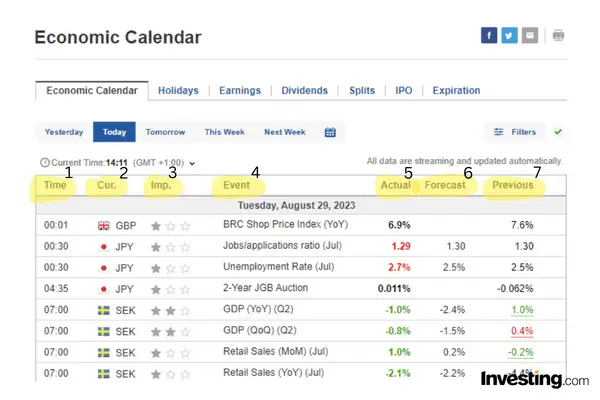Click the 04:35 time cell
This screenshot has height=400, width=600.
[x=56, y=289]
